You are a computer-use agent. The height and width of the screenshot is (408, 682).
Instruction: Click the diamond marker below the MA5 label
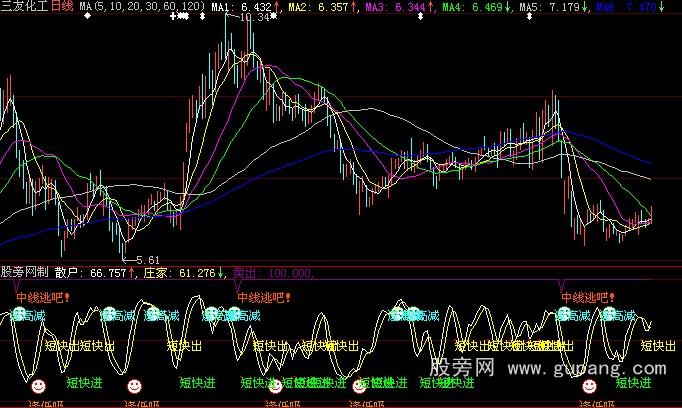(x=529, y=17)
